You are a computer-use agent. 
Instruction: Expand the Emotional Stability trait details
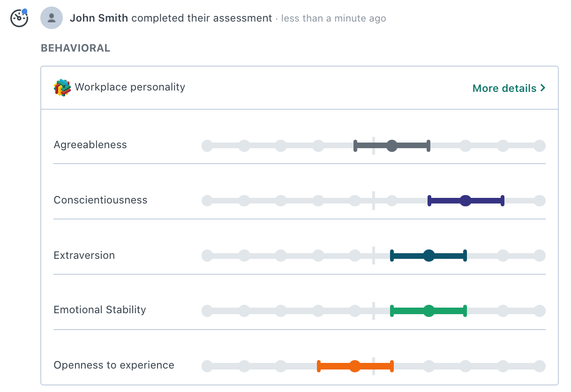click(x=100, y=310)
